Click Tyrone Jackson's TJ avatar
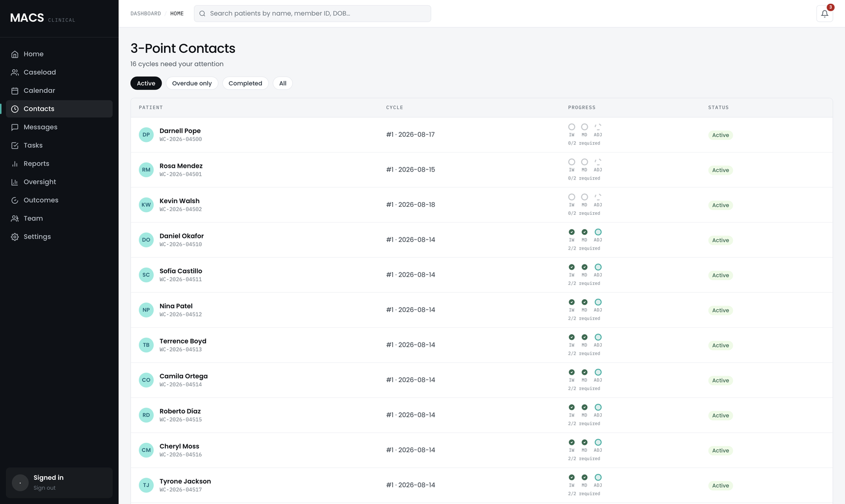Viewport: 845px width, 504px height. coord(146,485)
